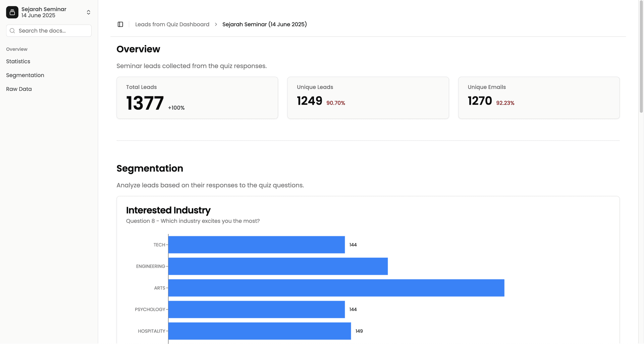
Task: Click the magnifier icon in the search box
Action: click(x=12, y=31)
